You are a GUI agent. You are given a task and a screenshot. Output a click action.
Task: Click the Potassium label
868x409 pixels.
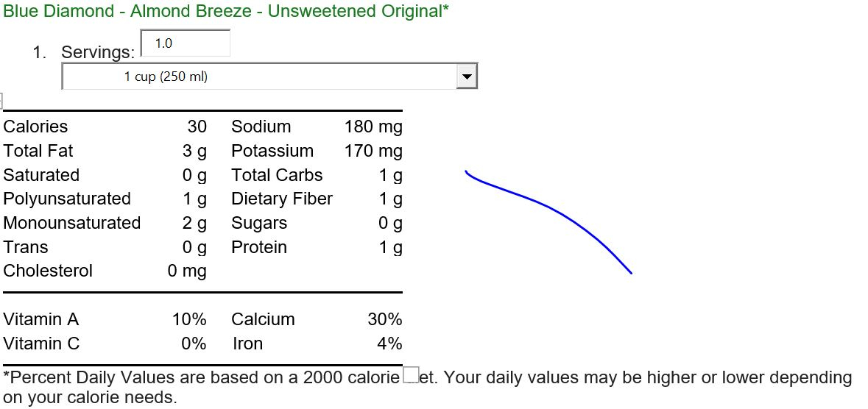(272, 151)
